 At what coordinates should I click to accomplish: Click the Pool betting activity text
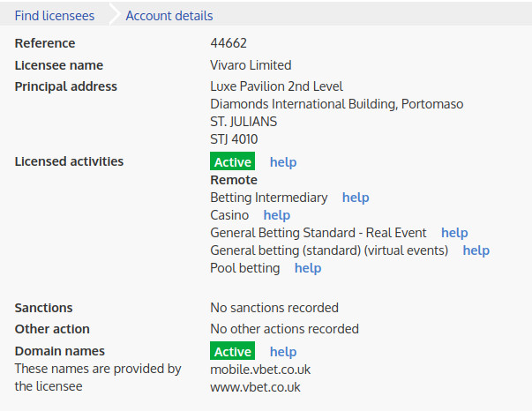(245, 268)
